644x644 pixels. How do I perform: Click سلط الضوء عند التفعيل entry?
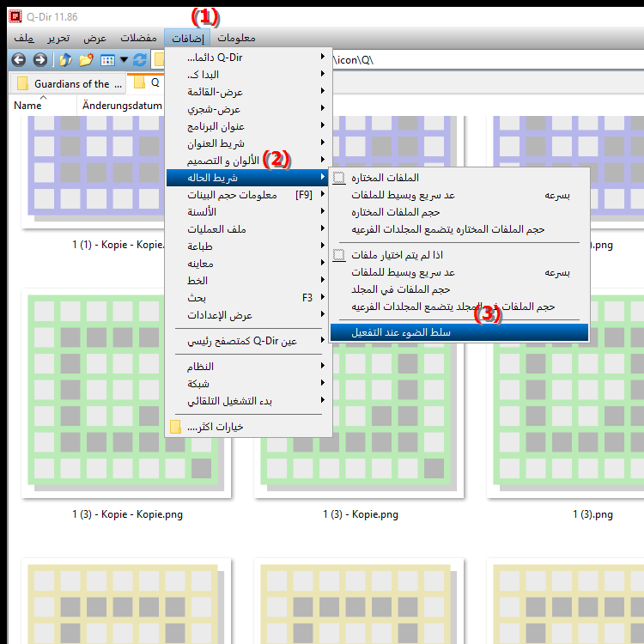(x=459, y=332)
